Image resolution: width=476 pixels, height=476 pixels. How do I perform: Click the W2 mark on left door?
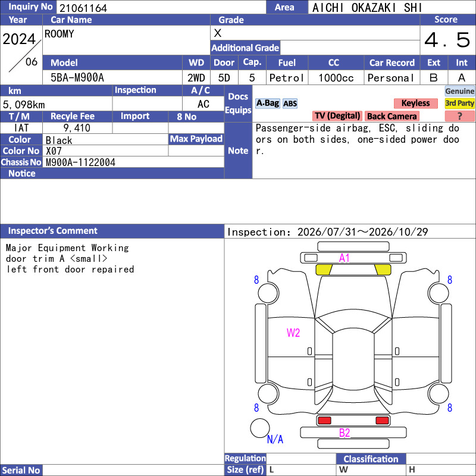[293, 333]
